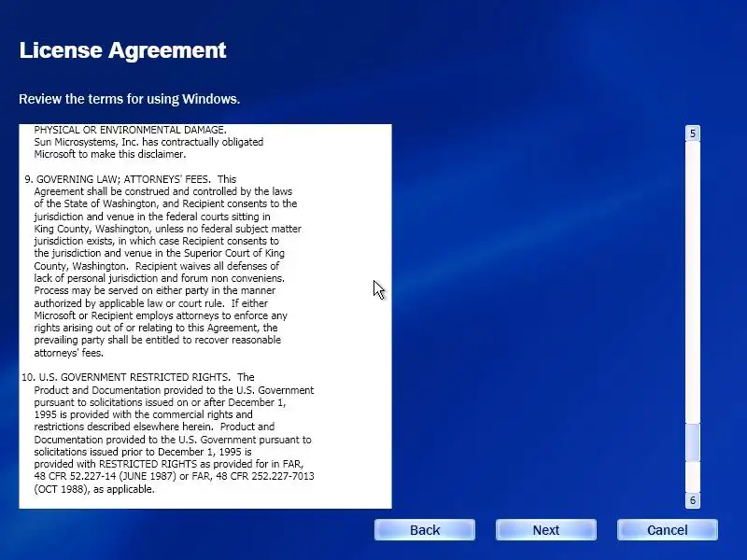The width and height of the screenshot is (747, 560).
Task: Click the '10. U.S. GOVERNMENT RESTRICTED RIGHTS.' heading
Action: click(126, 377)
